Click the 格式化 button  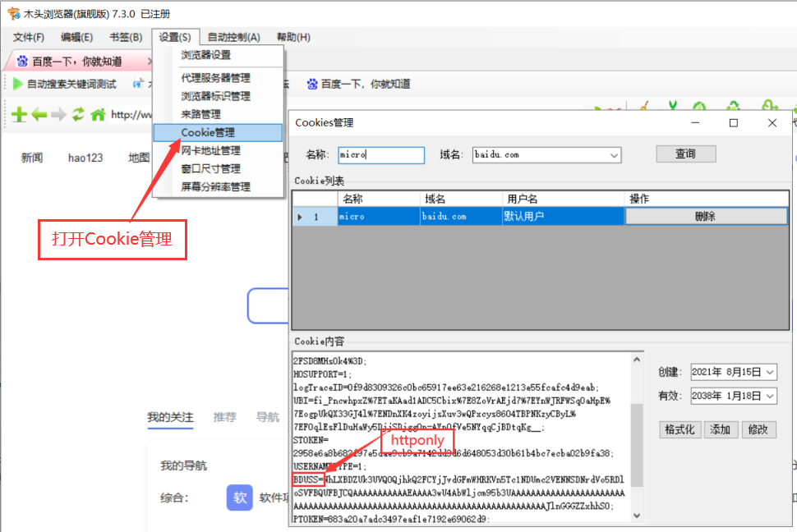(x=680, y=429)
